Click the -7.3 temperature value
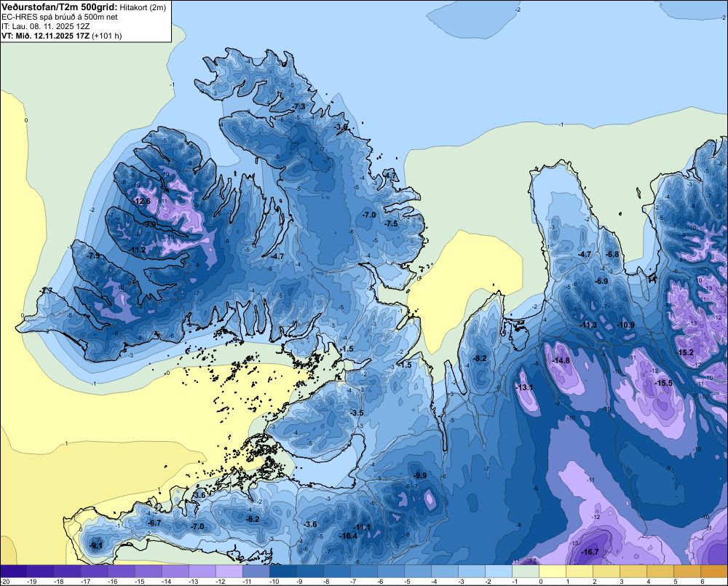The image size is (728, 586). 299,106
